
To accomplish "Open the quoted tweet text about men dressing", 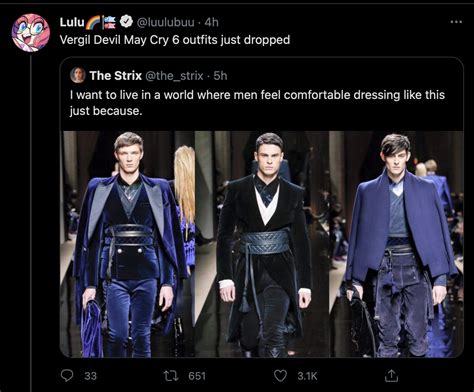I will [x=257, y=103].
